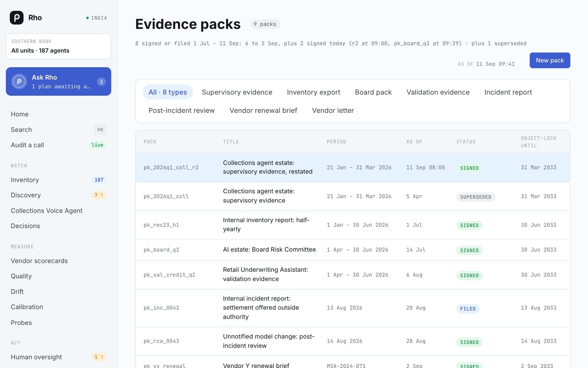The width and height of the screenshot is (588, 368).
Task: Click the SUPERSEDED status badge
Action: point(476,197)
